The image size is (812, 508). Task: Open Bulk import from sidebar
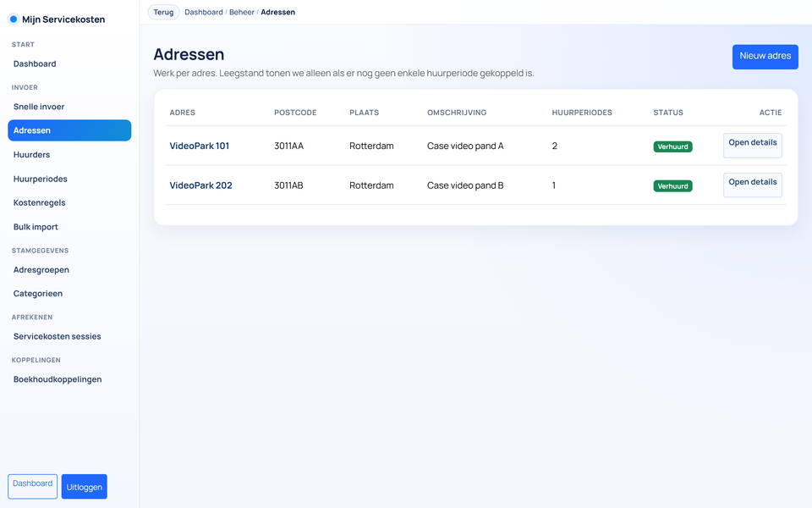[36, 227]
